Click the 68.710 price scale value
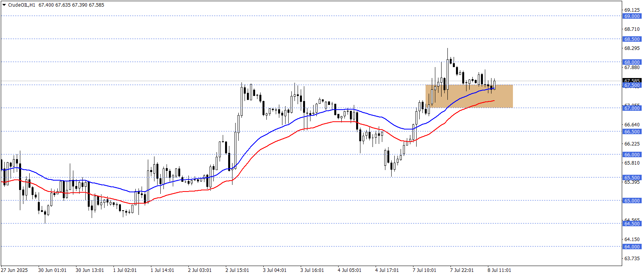This screenshot has width=644, height=275. click(x=632, y=29)
